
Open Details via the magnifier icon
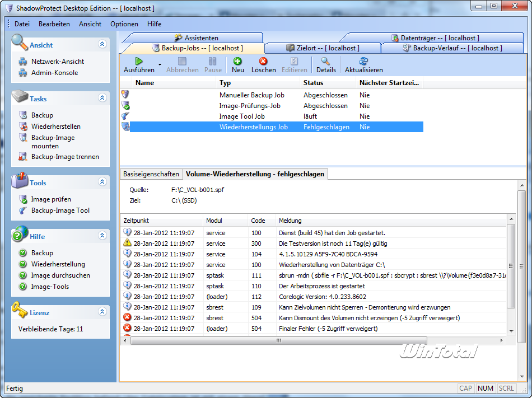[325, 61]
